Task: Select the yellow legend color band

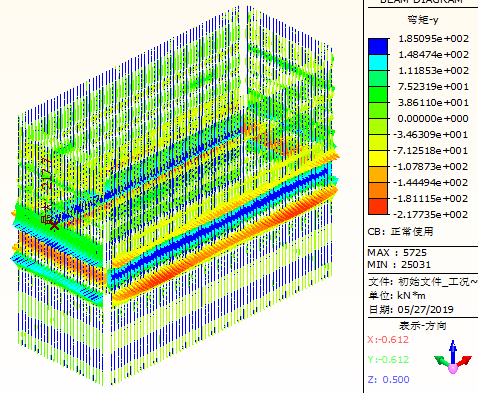Action: pyautogui.click(x=378, y=158)
